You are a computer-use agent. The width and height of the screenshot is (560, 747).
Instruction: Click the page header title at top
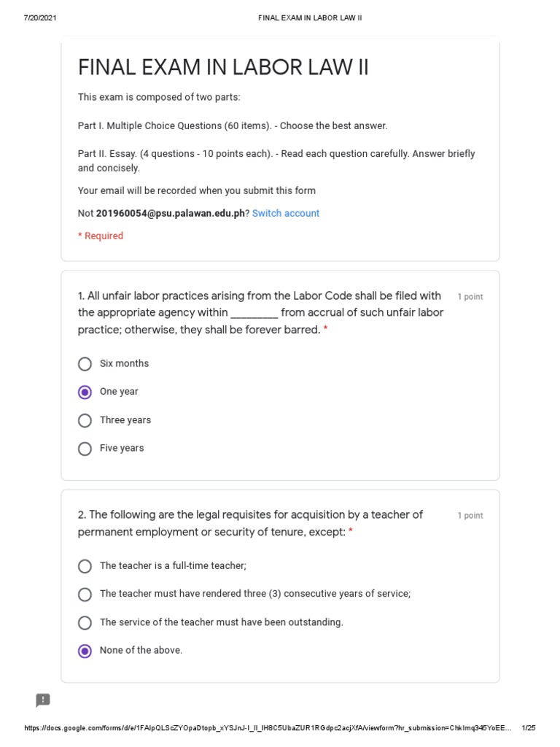point(310,18)
